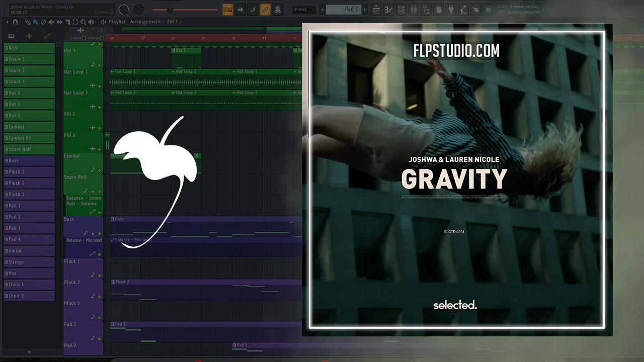Screen dimensions: 644x362
Task: Select the Delete tool in Playlist toolbar
Action: click(44, 22)
